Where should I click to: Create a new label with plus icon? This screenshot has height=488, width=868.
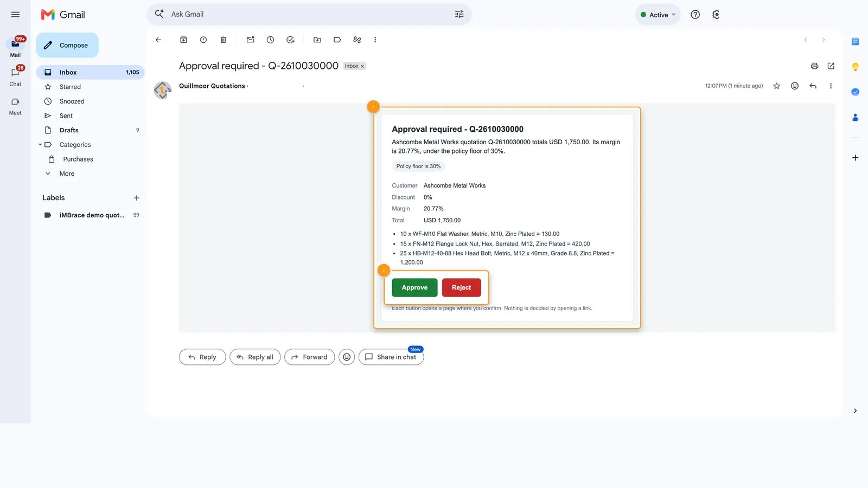pos(136,198)
